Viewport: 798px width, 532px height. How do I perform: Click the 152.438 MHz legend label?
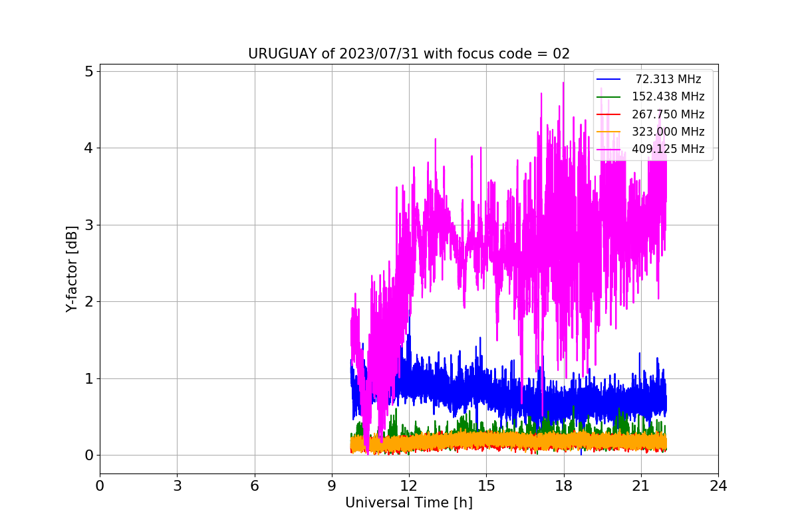668,96
